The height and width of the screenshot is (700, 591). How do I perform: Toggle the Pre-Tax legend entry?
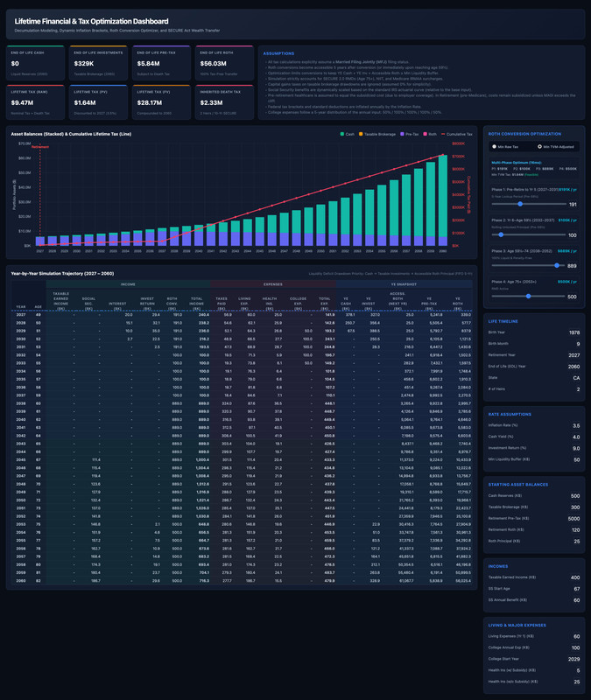tap(409, 134)
